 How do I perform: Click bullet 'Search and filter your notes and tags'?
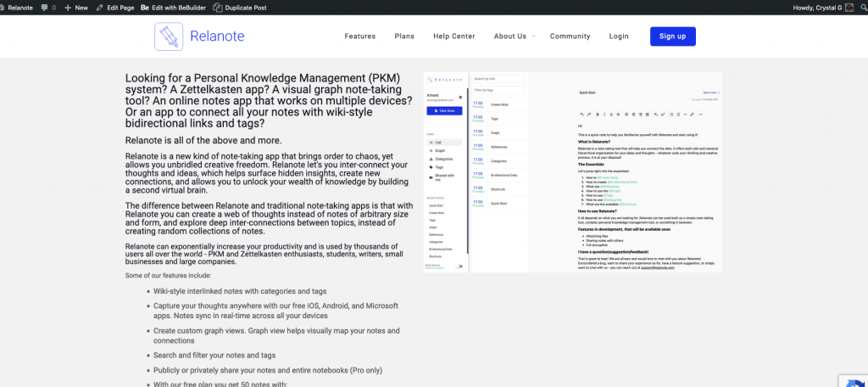[214, 356]
